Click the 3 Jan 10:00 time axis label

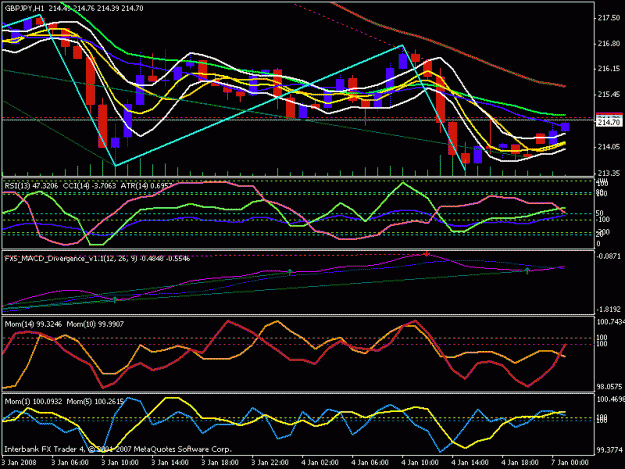coord(120,463)
